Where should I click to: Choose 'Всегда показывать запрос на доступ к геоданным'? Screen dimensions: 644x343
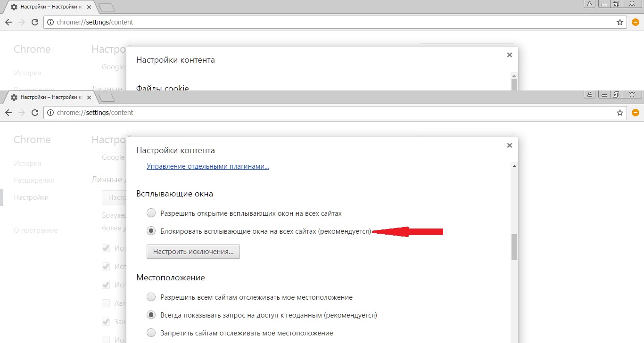click(151, 315)
